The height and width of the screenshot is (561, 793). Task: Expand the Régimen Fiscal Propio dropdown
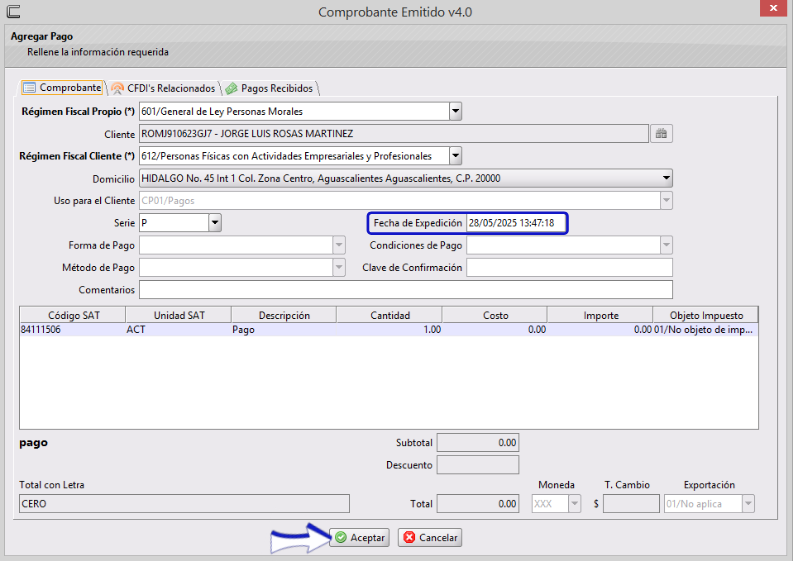pyautogui.click(x=455, y=111)
